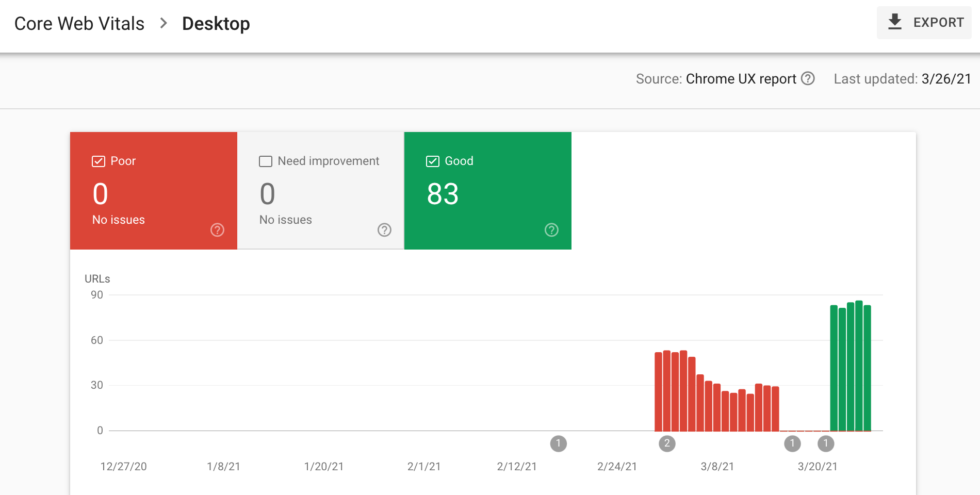The height and width of the screenshot is (495, 980).
Task: Open the Chrome UX report source link
Action: tap(741, 79)
